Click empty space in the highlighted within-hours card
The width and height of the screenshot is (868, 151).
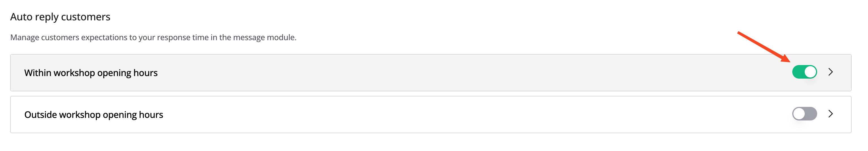[472, 73]
